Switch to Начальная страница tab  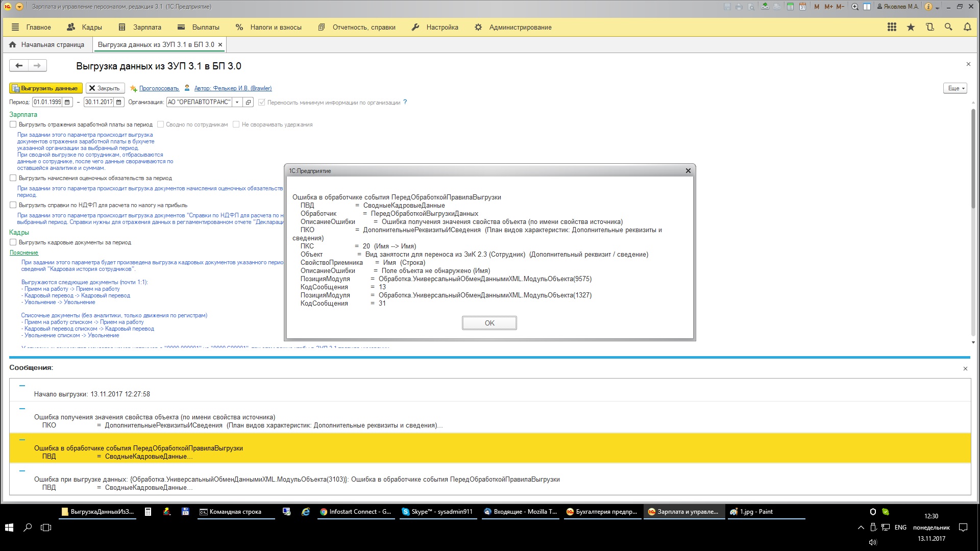[47, 44]
